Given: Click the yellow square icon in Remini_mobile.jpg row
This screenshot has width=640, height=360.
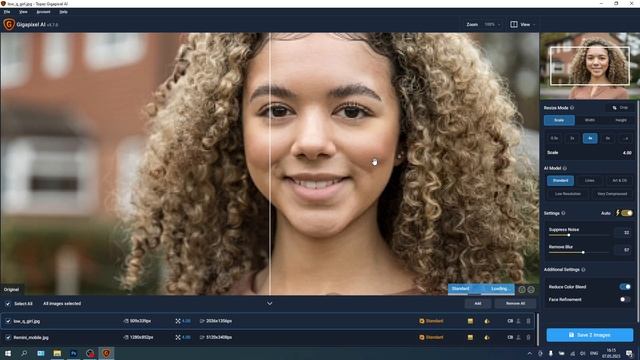Looking at the screenshot, I should click(x=470, y=338).
